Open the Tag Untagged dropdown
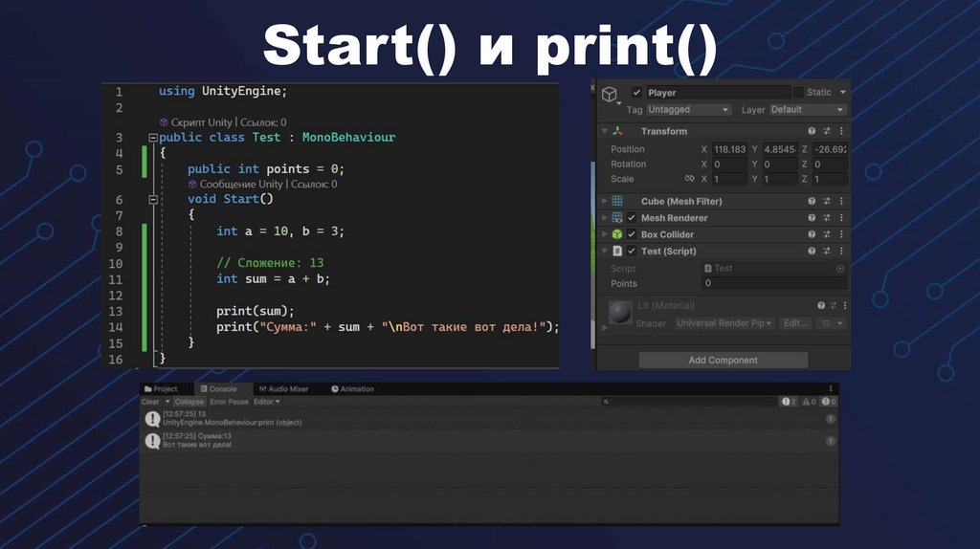 pos(688,110)
